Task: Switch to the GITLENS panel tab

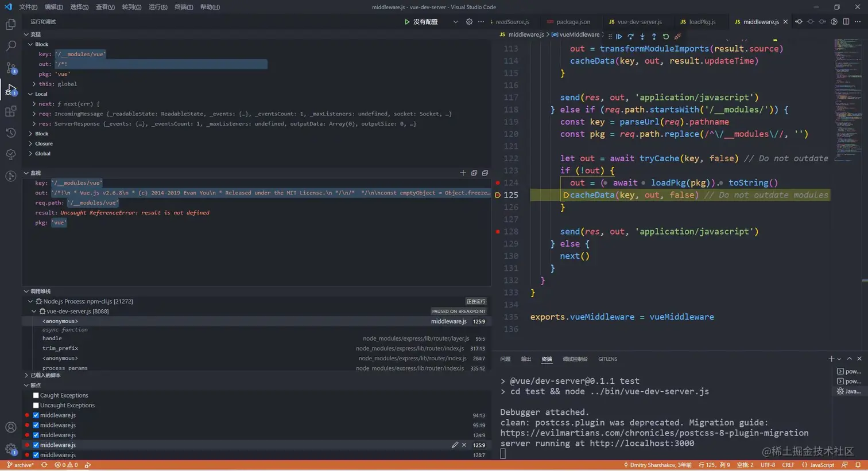Action: click(607, 359)
